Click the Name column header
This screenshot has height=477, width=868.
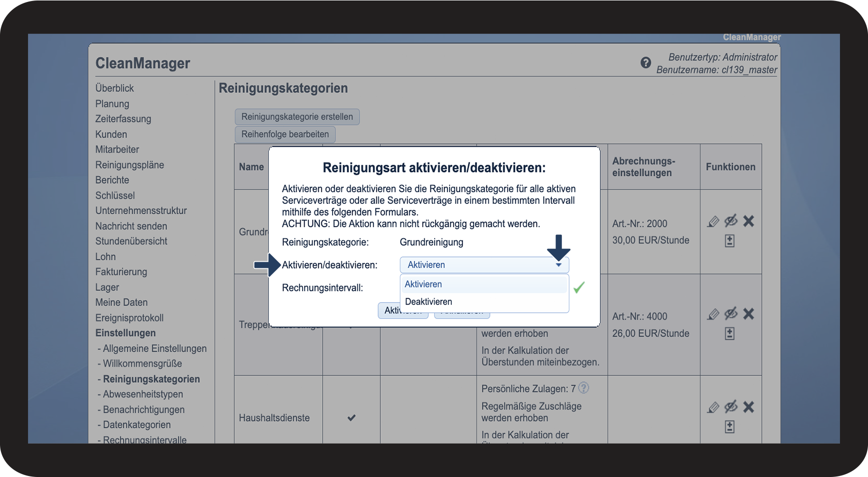(252, 167)
